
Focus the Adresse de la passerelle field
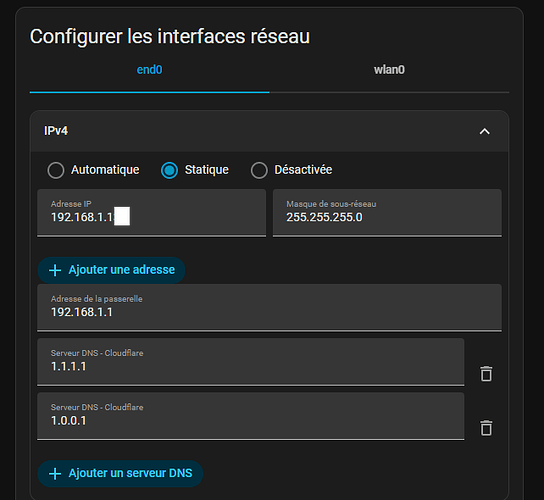(x=269, y=308)
